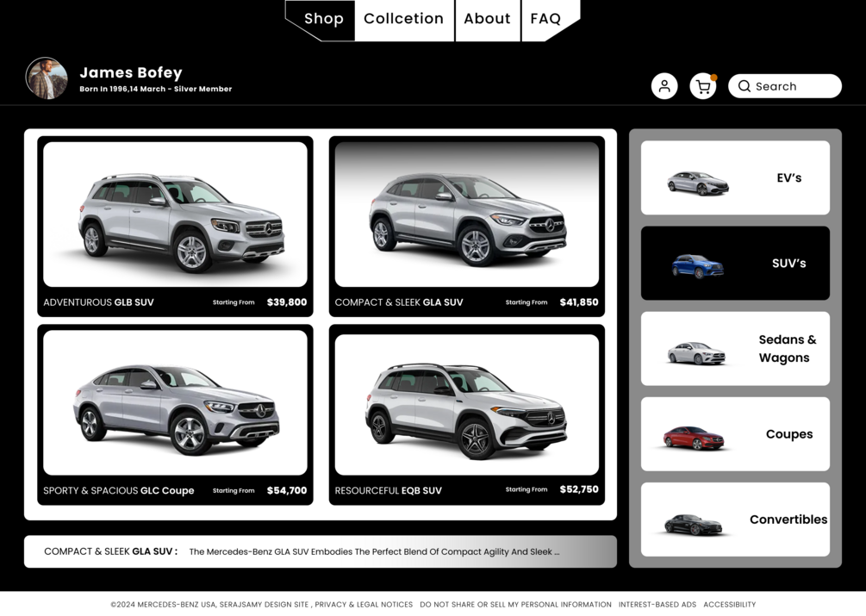The image size is (866, 616).
Task: Click the COMPACT & SLEEK GLA SUV card title
Action: point(399,302)
